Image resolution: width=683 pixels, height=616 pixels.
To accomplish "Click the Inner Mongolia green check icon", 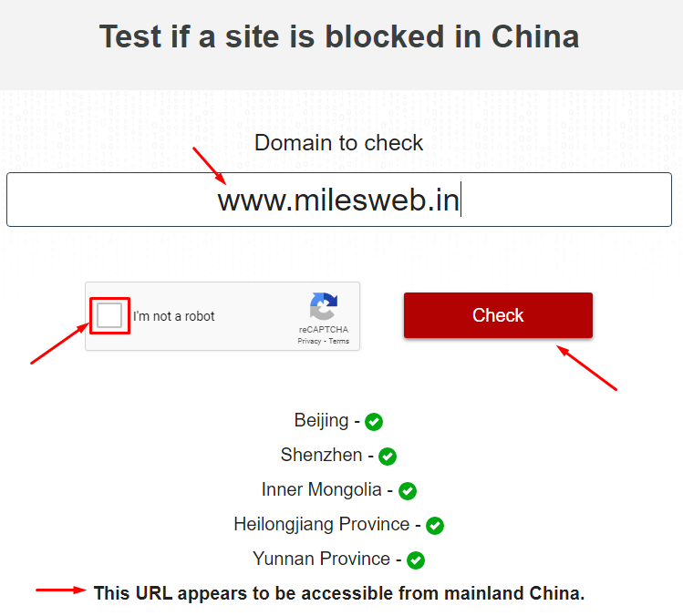I will pos(408,491).
